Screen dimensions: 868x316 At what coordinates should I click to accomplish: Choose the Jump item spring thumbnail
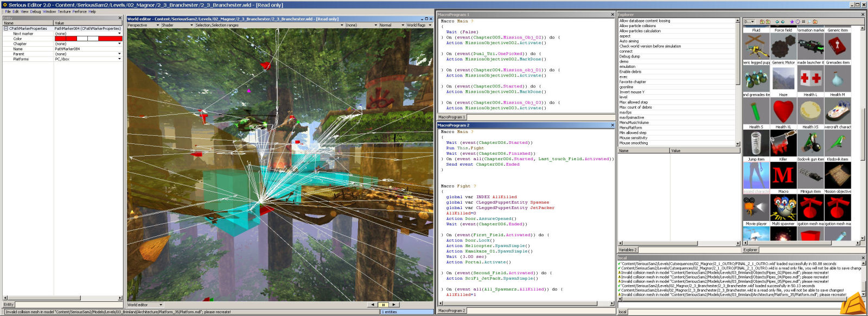[x=756, y=143]
